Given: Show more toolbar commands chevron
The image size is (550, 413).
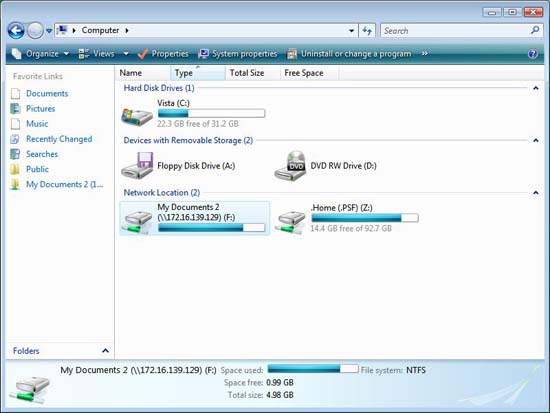Looking at the screenshot, I should click(x=424, y=54).
